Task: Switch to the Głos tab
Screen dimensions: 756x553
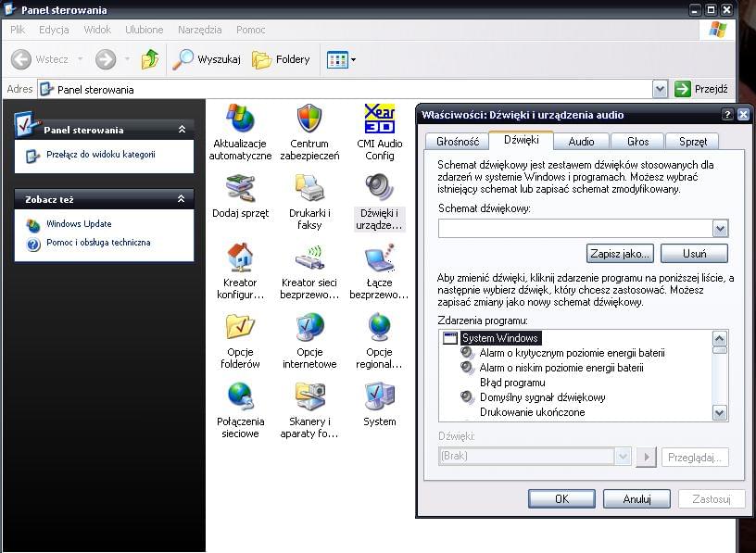Action: [x=637, y=142]
